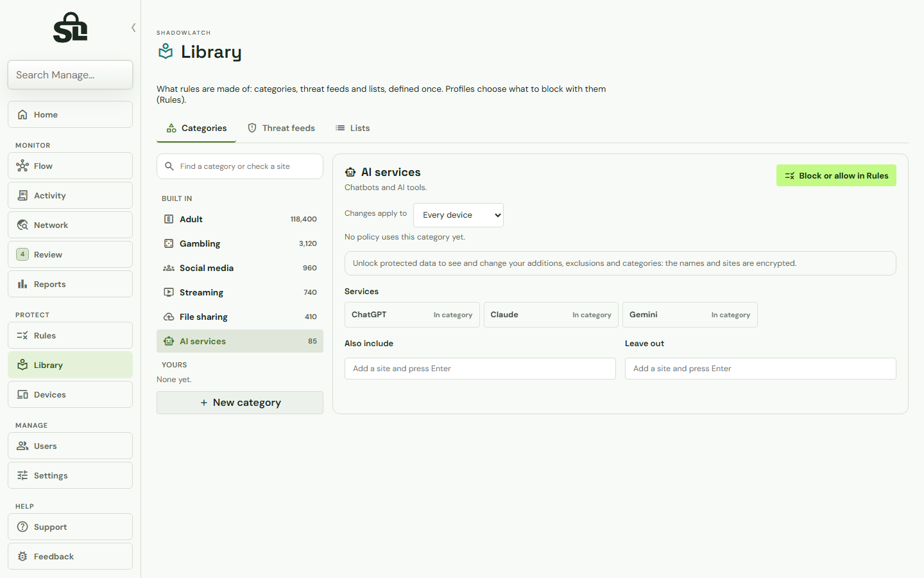Viewport: 924px width, 578px height.
Task: Open the Devices page
Action: 70,394
